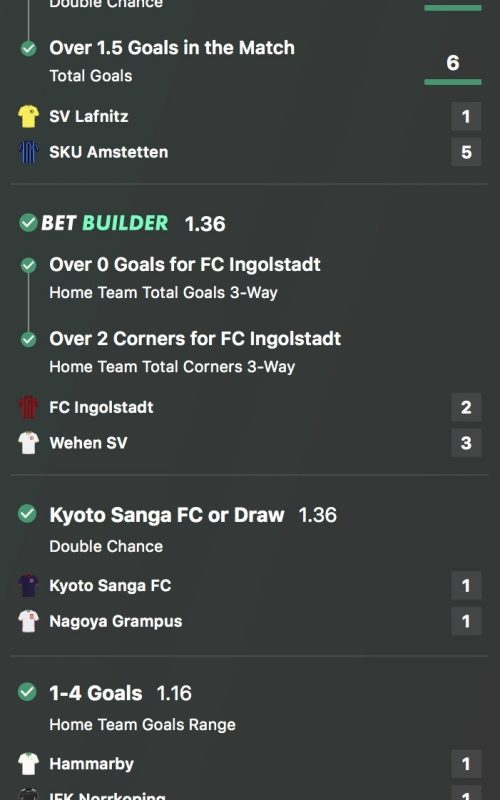
Task: Open Over 2 Corners for FC Ingolstadt leg
Action: (195, 339)
